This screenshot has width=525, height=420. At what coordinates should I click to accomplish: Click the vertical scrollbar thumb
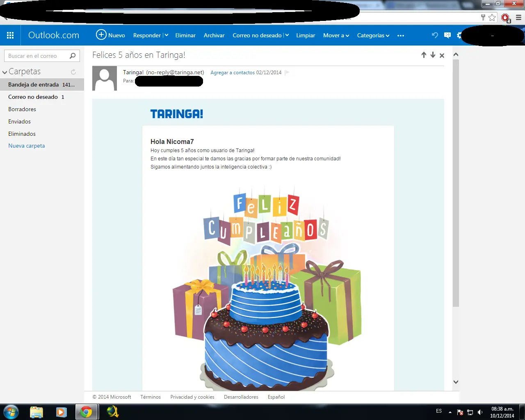[x=456, y=183]
